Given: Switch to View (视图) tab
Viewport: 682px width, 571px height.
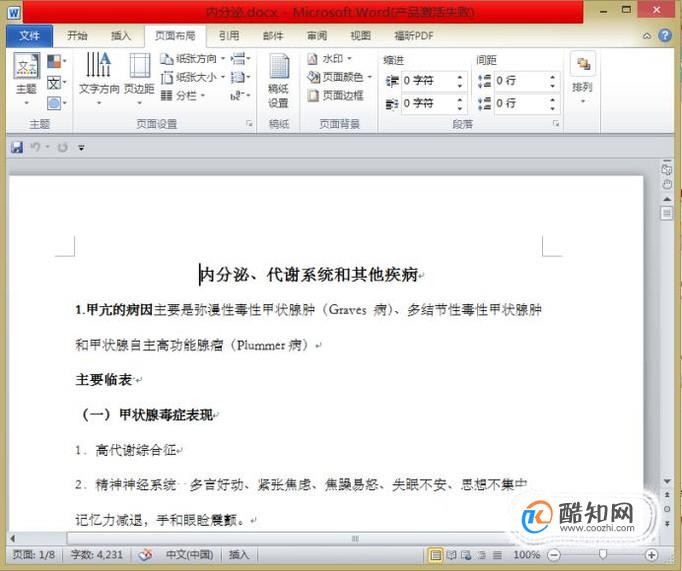Looking at the screenshot, I should 361,36.
